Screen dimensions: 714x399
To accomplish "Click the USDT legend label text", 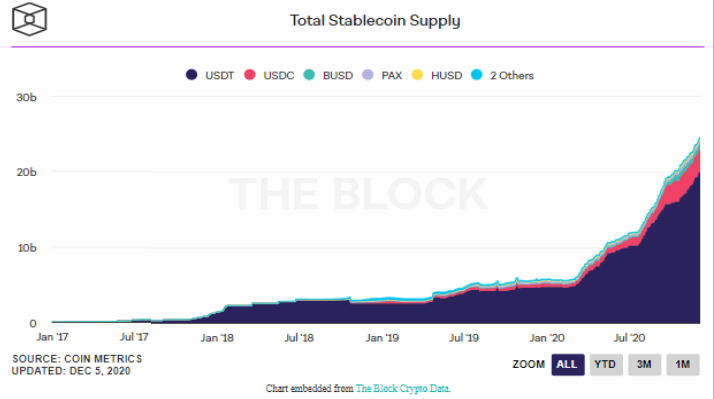I will [x=219, y=76].
